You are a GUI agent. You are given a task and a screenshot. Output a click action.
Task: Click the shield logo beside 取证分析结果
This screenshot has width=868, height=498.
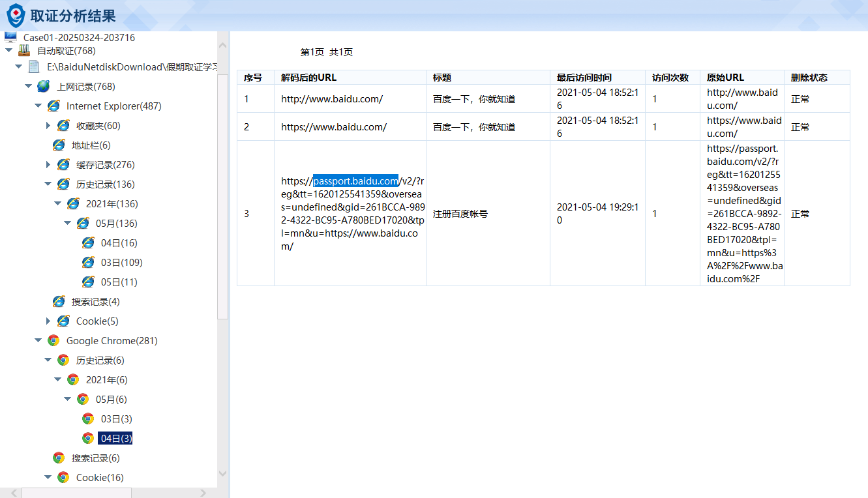click(16, 15)
